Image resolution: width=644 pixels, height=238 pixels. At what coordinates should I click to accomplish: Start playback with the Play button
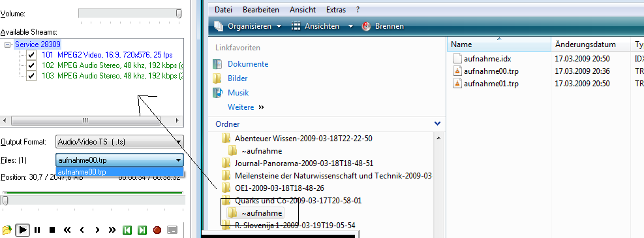[x=23, y=229]
